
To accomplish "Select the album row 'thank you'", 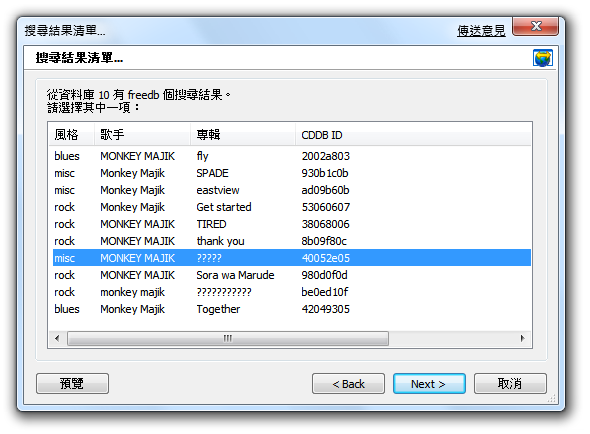I will (292, 241).
